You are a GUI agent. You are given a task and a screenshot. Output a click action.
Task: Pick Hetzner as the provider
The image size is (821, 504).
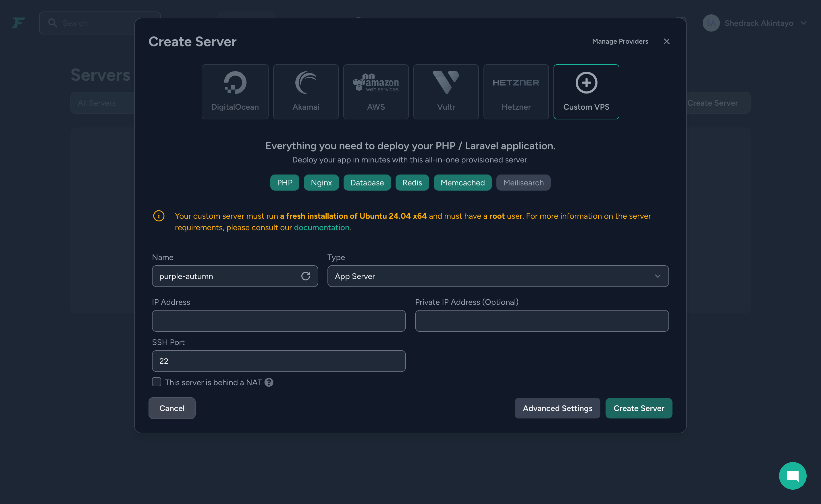pos(516,91)
